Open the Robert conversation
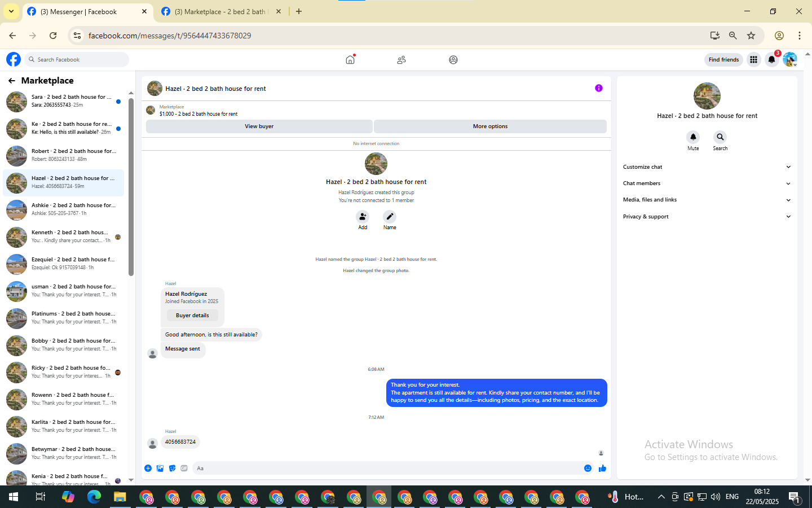This screenshot has width=812, height=508. coord(63,156)
